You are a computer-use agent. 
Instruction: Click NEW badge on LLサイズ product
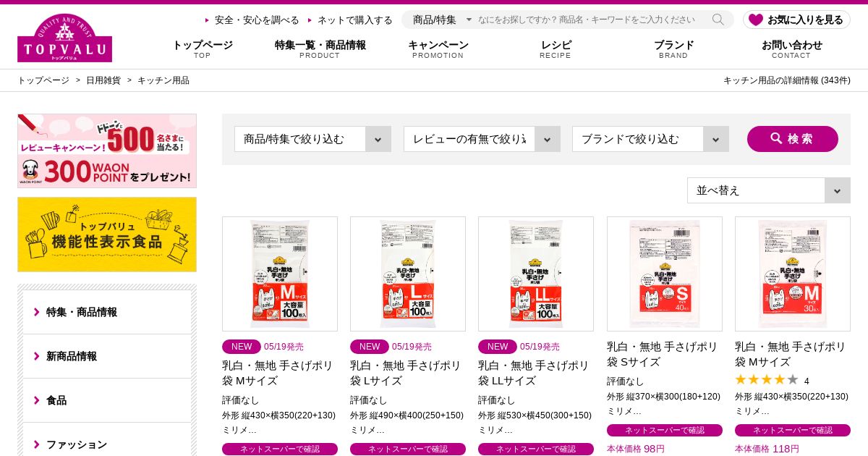[498, 347]
